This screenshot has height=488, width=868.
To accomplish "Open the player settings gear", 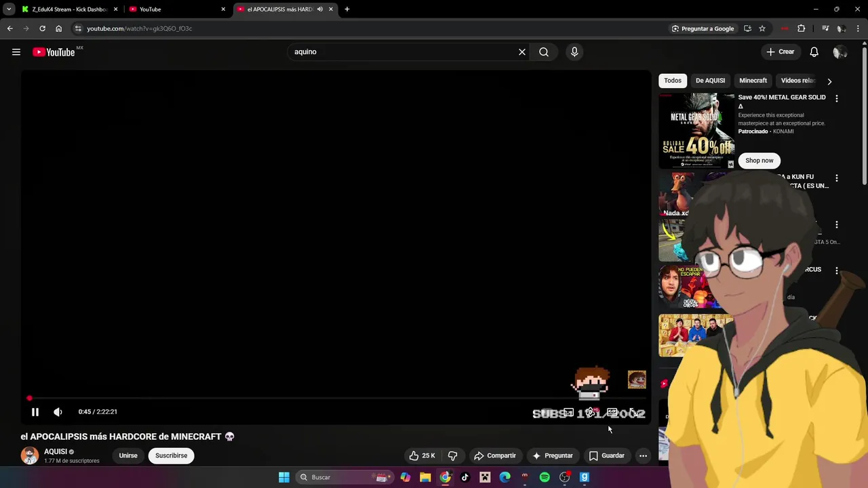I will coord(591,412).
